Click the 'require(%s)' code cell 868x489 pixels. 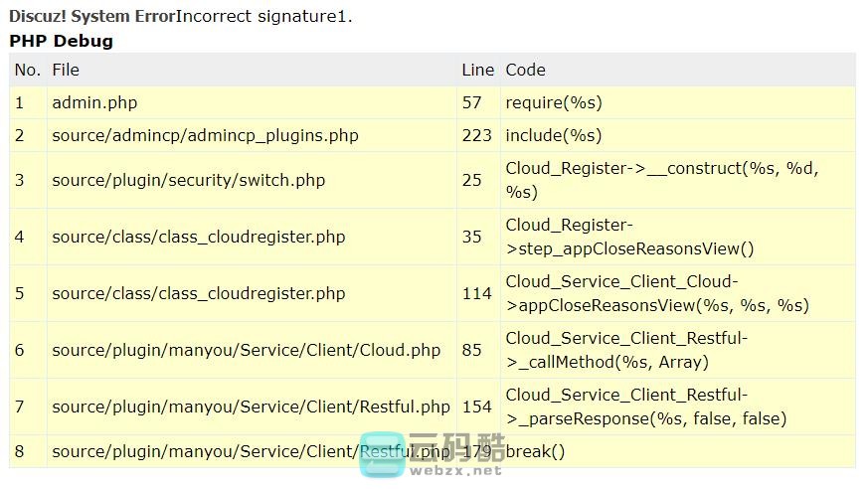pyautogui.click(x=554, y=102)
